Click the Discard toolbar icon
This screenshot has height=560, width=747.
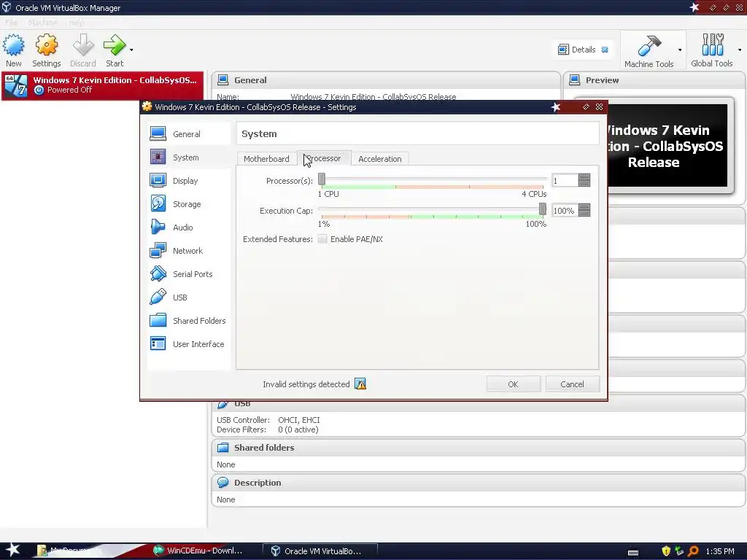83,50
